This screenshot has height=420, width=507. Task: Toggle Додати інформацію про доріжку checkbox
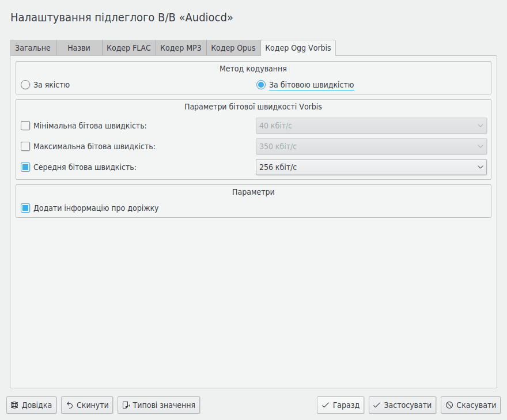[25, 208]
